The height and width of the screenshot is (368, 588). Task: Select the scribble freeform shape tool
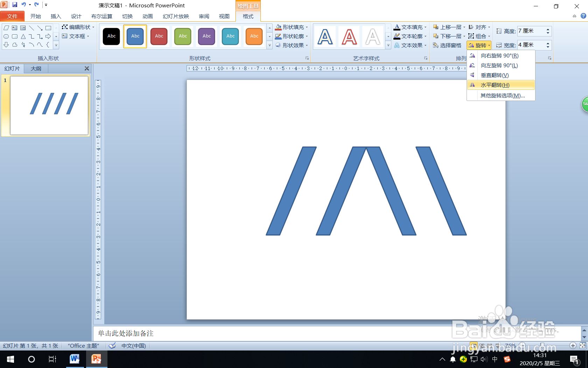pos(23,45)
